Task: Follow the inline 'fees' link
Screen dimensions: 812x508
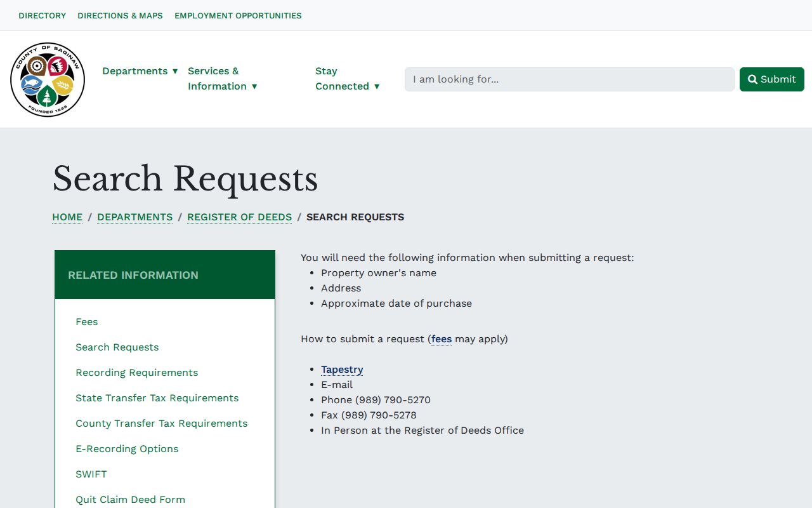Action: [x=442, y=339]
